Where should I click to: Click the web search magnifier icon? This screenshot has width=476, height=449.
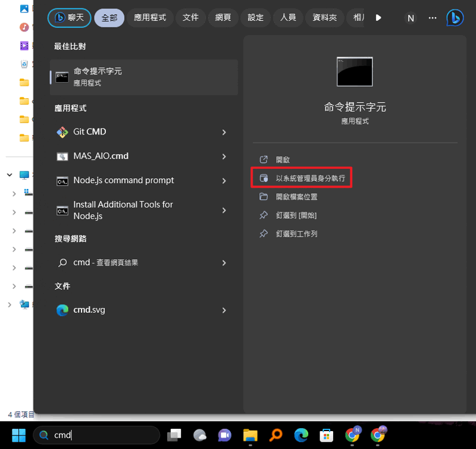click(x=62, y=262)
